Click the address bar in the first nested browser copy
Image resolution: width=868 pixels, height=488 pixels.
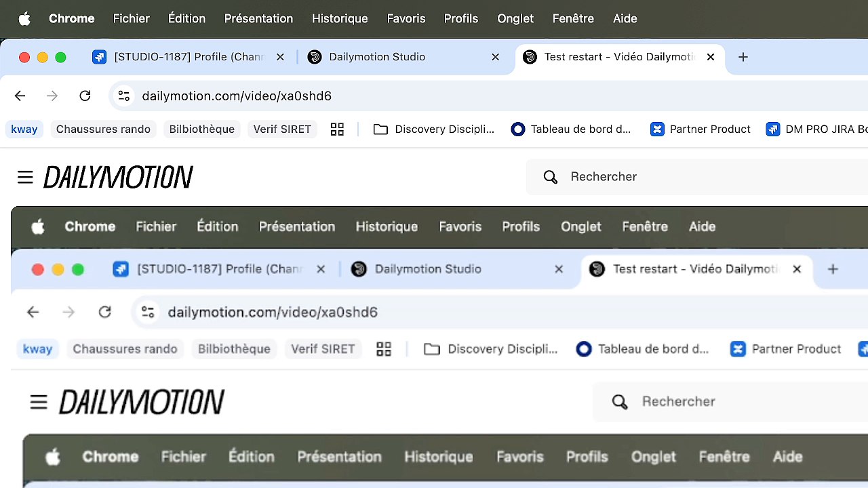pyautogui.click(x=500, y=312)
